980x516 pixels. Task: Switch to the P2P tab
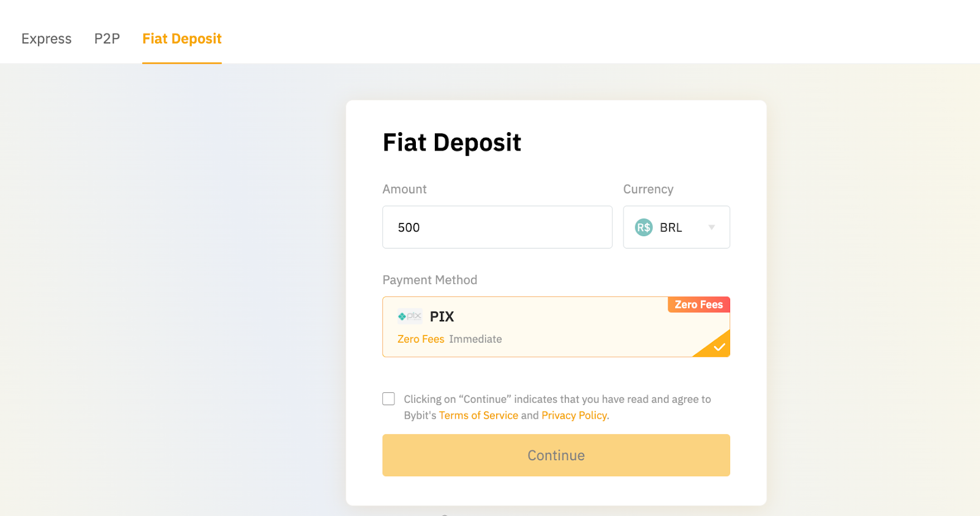[107, 39]
